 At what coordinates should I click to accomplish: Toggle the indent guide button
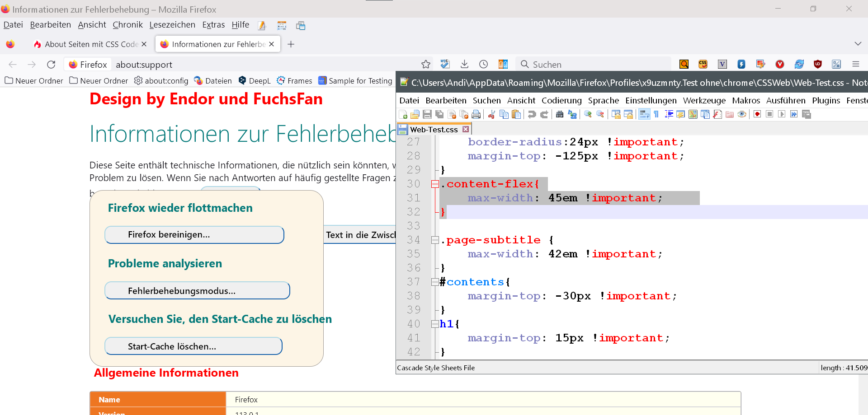point(669,114)
